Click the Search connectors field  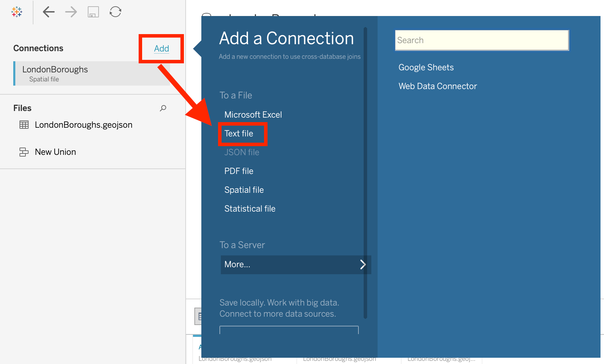482,40
